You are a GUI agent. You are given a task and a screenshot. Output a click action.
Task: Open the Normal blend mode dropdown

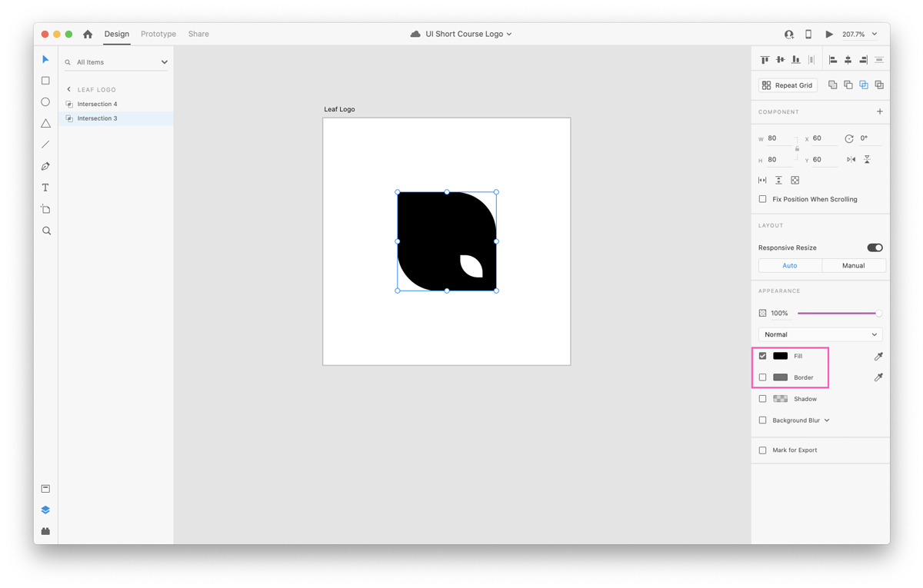click(820, 334)
